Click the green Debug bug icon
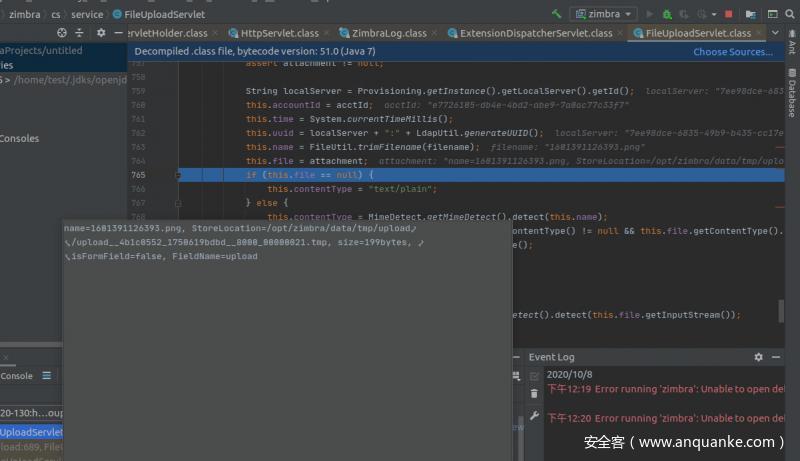Screen dimensions: 800x461 pos(666,14)
